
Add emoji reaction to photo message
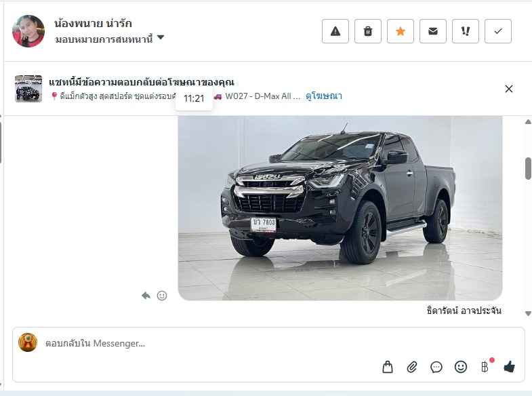[x=162, y=296]
